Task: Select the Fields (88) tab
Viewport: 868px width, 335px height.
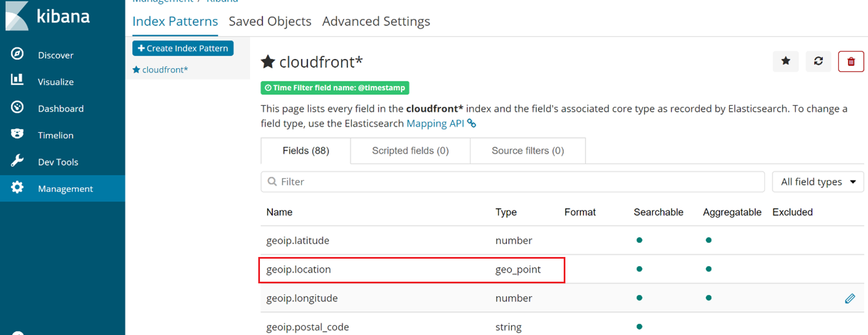Action: click(306, 151)
